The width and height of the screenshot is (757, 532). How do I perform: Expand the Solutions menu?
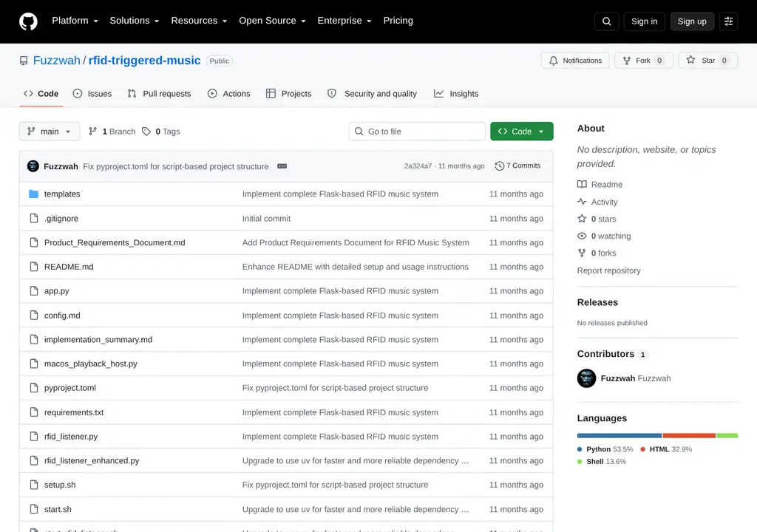135,21
